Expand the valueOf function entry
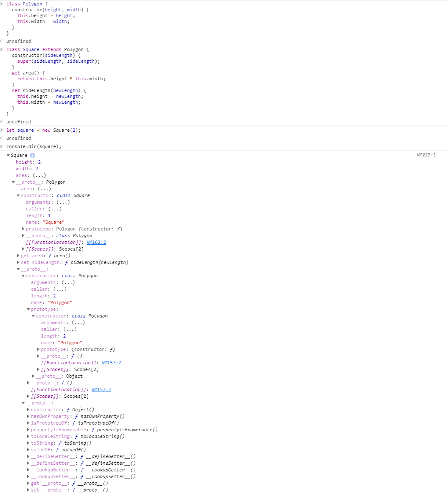Screen dimensions: 448x494 pyautogui.click(x=28, y=450)
